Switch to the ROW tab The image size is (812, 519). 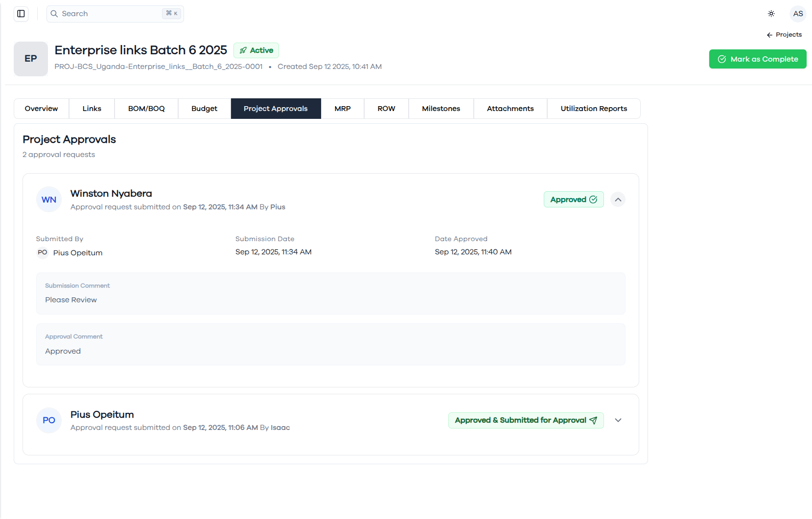coord(387,109)
